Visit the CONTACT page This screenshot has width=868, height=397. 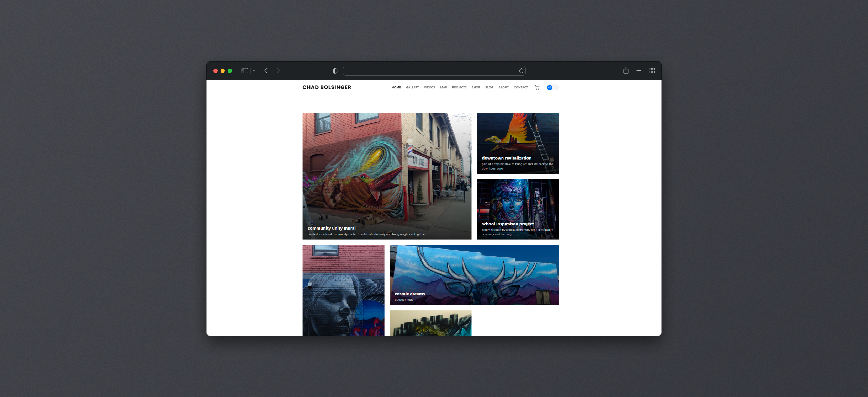[521, 87]
